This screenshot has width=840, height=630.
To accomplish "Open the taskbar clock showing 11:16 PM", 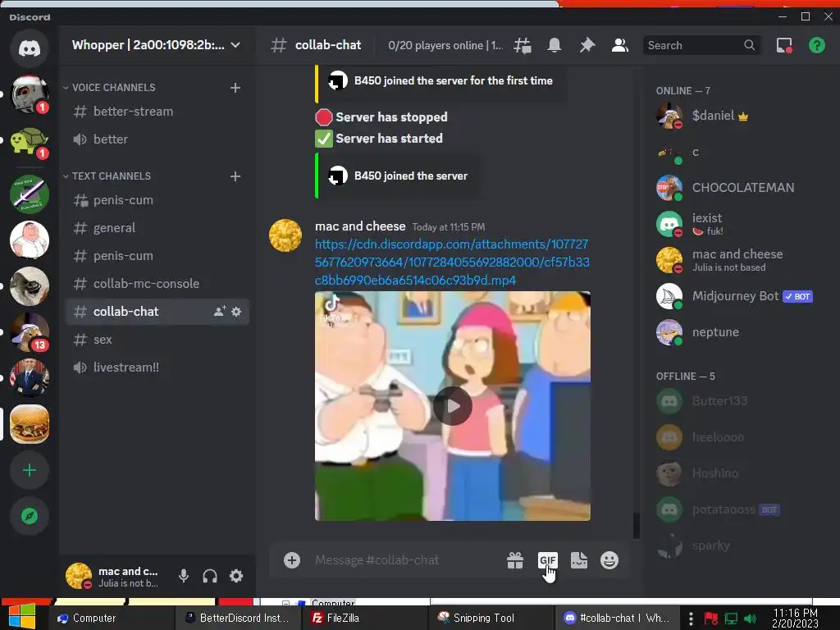I will [795, 619].
